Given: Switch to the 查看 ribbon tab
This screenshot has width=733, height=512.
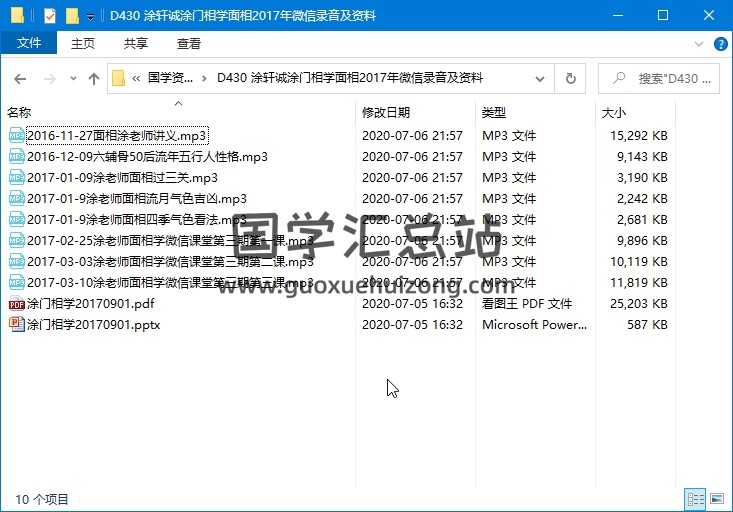Looking at the screenshot, I should (x=188, y=43).
